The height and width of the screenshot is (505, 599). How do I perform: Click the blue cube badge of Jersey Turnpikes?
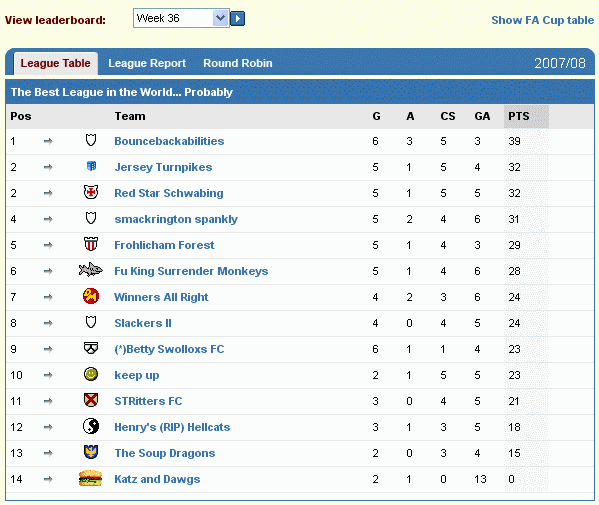(91, 166)
